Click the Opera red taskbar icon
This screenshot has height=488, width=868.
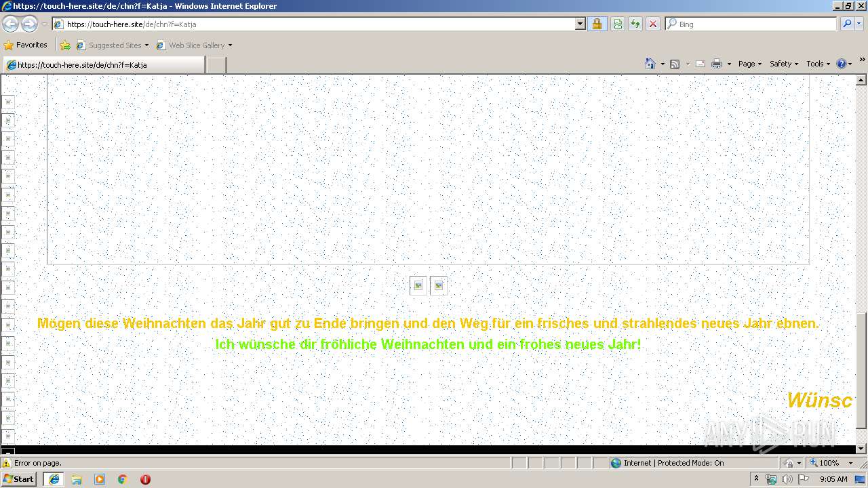pos(145,479)
